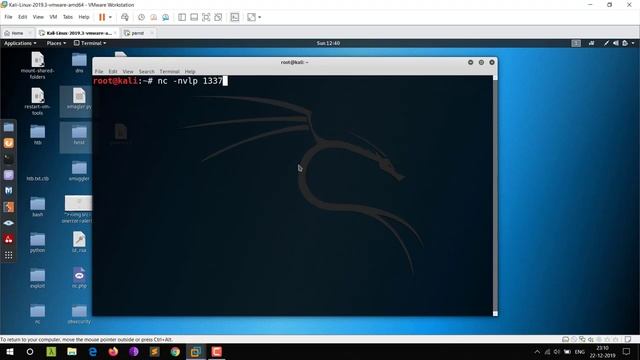Image resolution: width=640 pixels, height=360 pixels.
Task: Open Cherrytree red icon in Kali dock
Action: pos(9,239)
